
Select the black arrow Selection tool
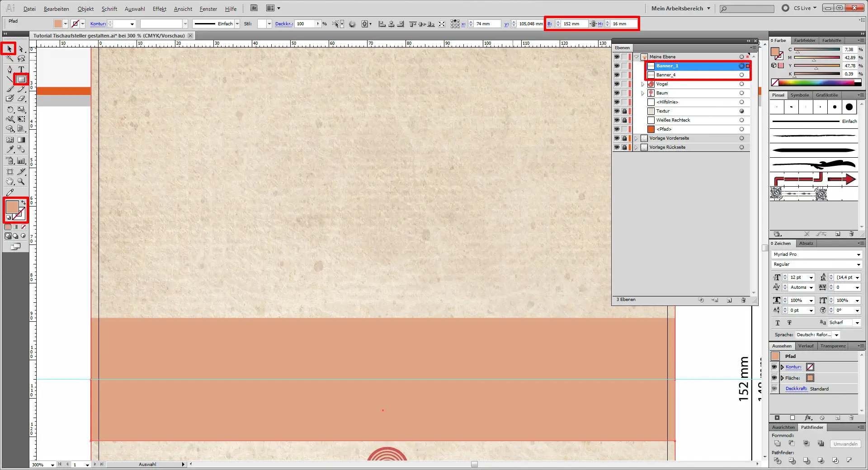(x=9, y=49)
